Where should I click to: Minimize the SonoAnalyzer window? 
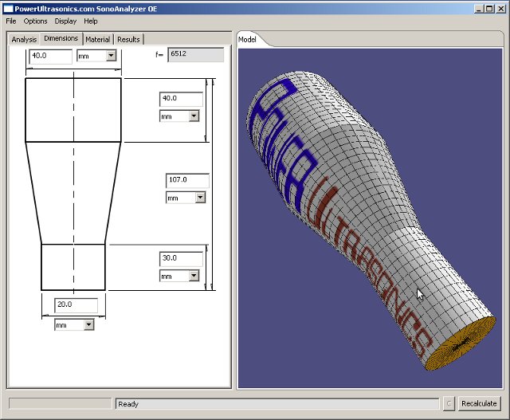tap(478, 9)
